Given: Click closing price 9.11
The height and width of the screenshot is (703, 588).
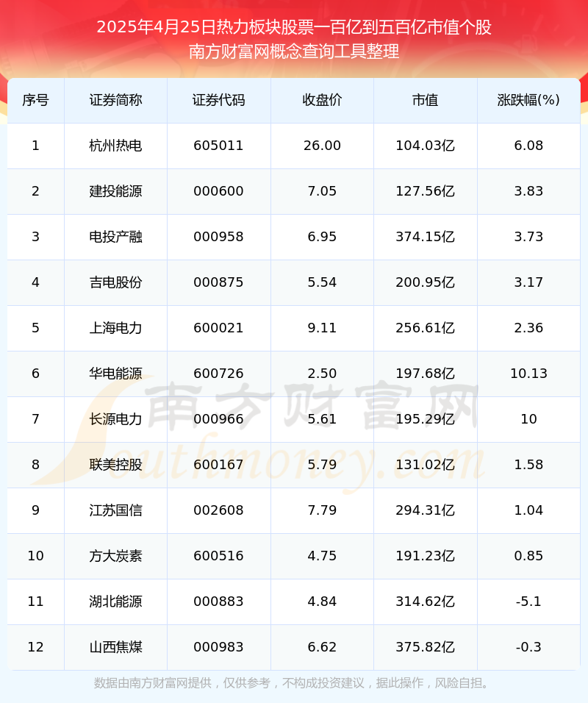Looking at the screenshot, I should click(322, 328).
